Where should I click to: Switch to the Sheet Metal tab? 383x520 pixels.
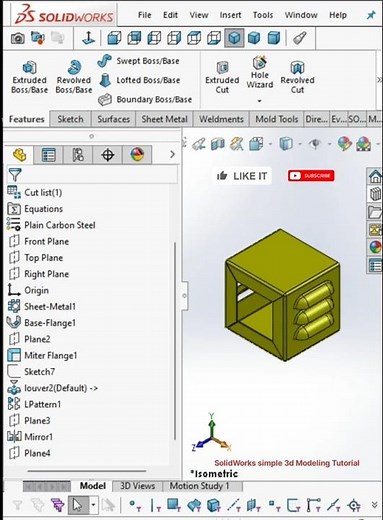click(164, 119)
